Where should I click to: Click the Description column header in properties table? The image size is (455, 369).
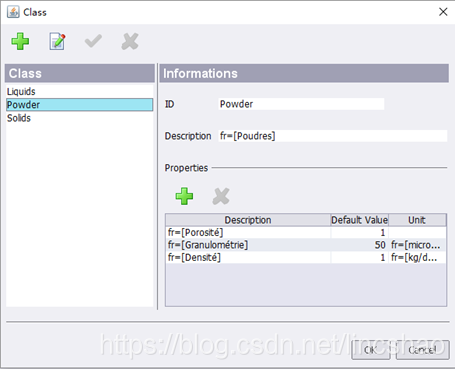(x=248, y=220)
